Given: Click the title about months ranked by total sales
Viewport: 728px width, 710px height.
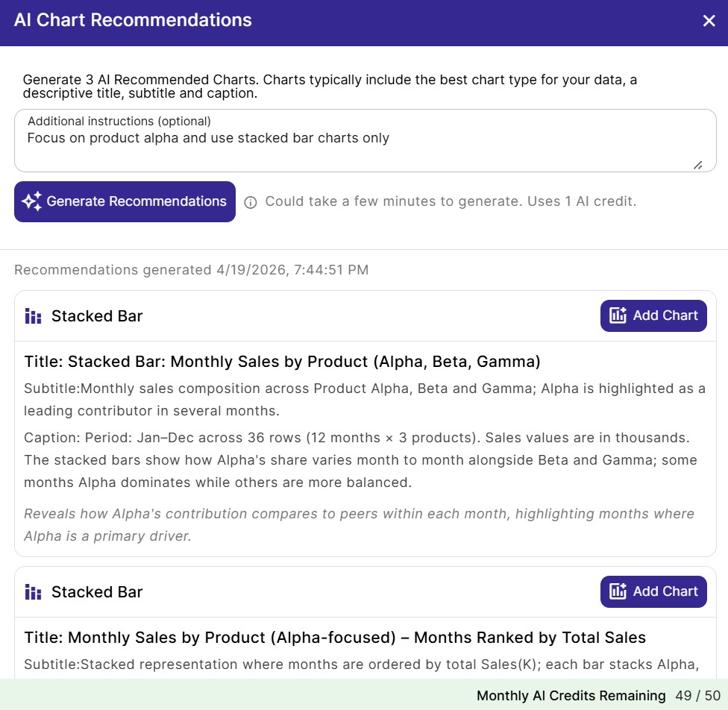Looking at the screenshot, I should 336,638.
